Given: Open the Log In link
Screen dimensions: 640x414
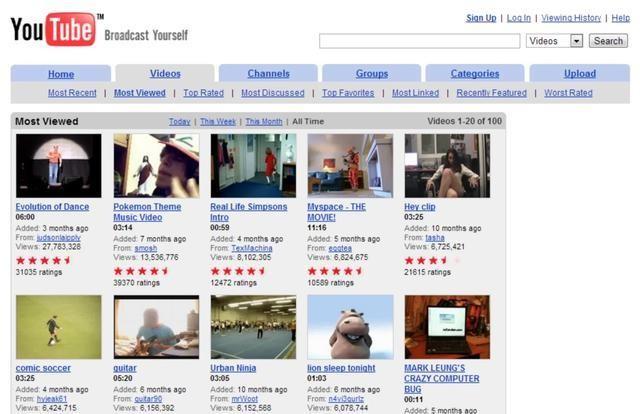Looking at the screenshot, I should pyautogui.click(x=519, y=18).
